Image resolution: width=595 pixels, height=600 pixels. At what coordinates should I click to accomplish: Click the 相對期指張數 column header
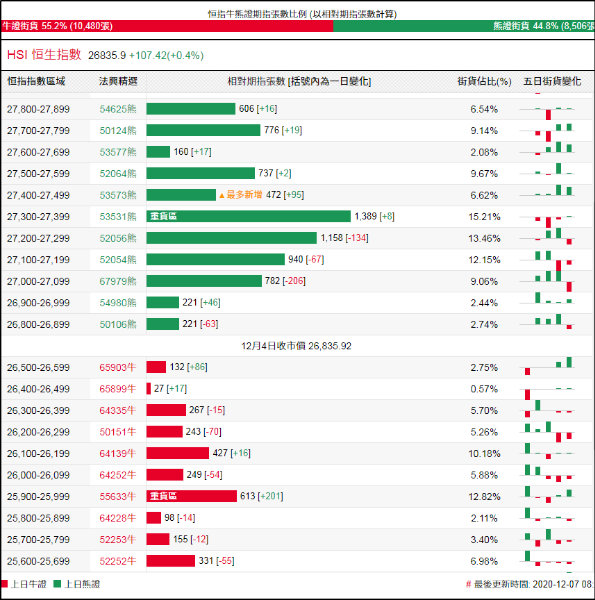pos(299,81)
